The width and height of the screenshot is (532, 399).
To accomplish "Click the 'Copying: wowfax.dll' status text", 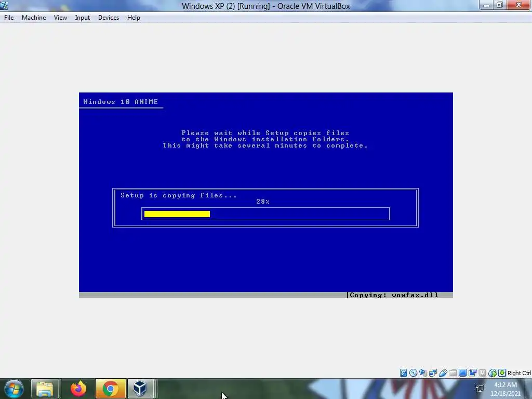I will (394, 295).
